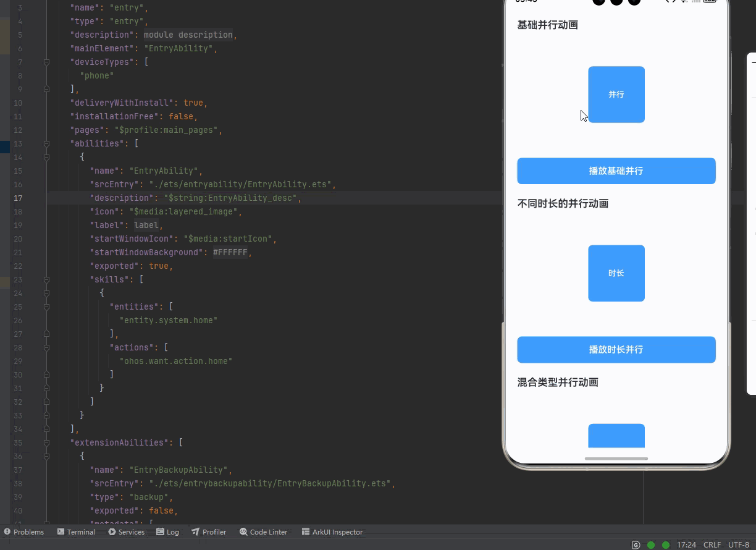The image size is (756, 550).
Task: Click the "$profile:main_pages" value
Action: [166, 130]
